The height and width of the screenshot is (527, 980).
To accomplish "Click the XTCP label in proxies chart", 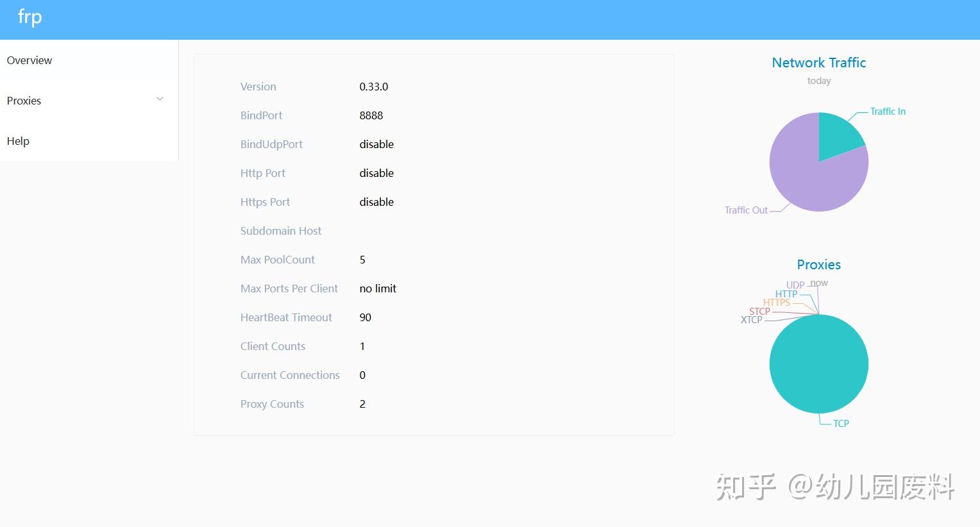I will 752,320.
